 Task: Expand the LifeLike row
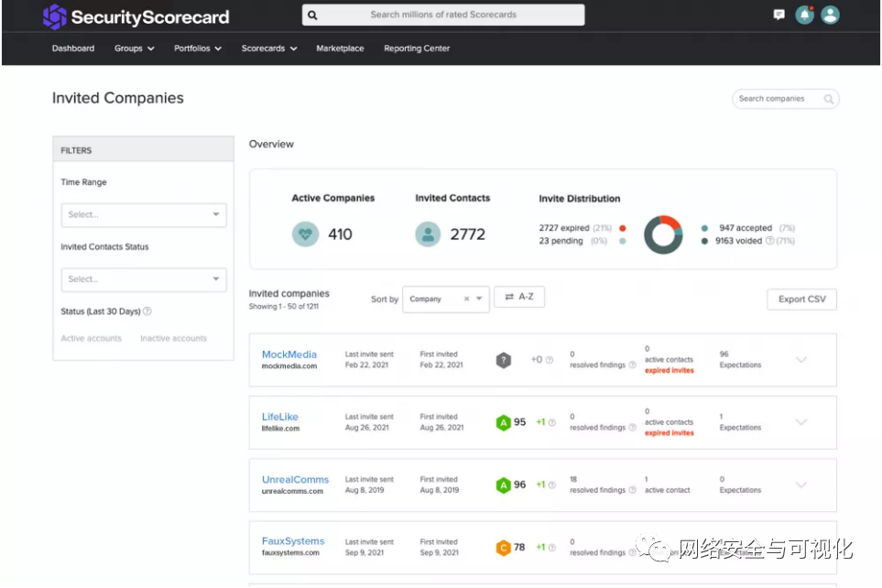pos(801,422)
